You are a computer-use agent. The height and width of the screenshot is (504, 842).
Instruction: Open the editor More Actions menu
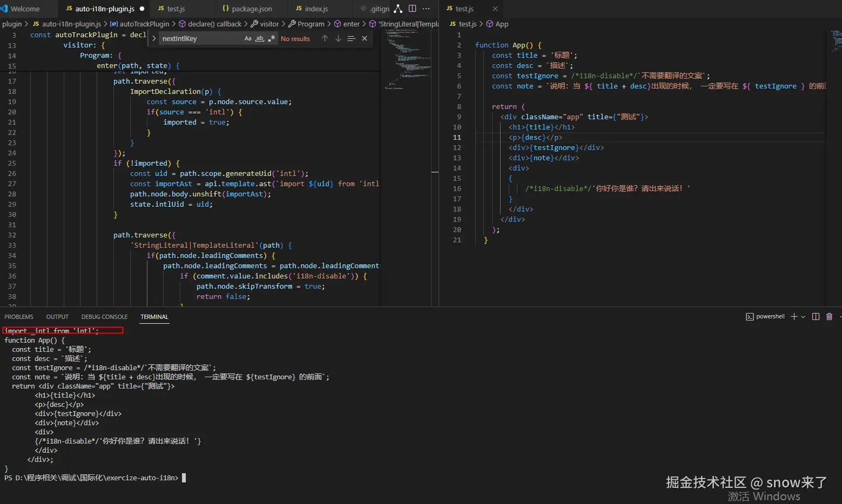426,9
